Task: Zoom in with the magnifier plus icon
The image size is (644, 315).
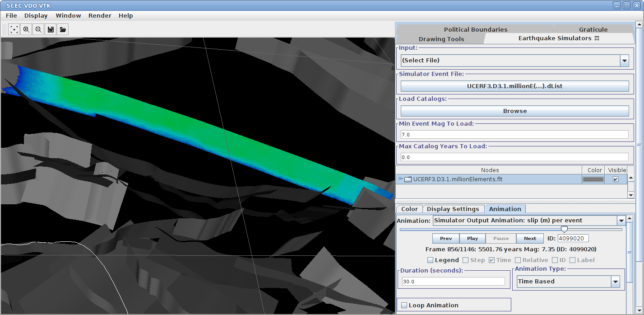Action: [26, 30]
